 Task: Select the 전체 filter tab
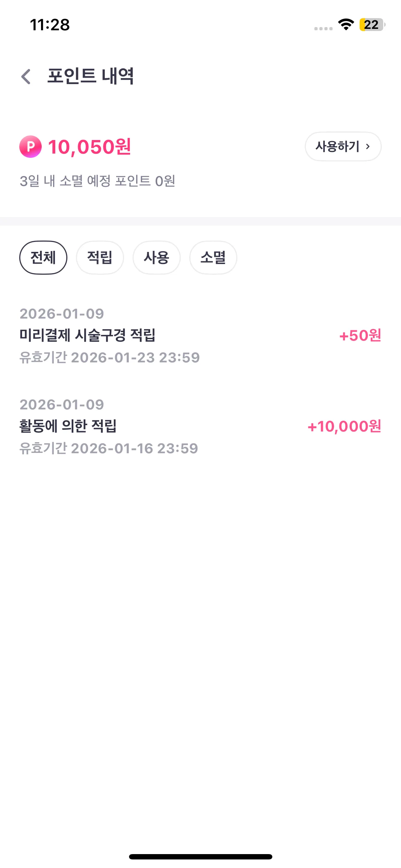coord(43,258)
